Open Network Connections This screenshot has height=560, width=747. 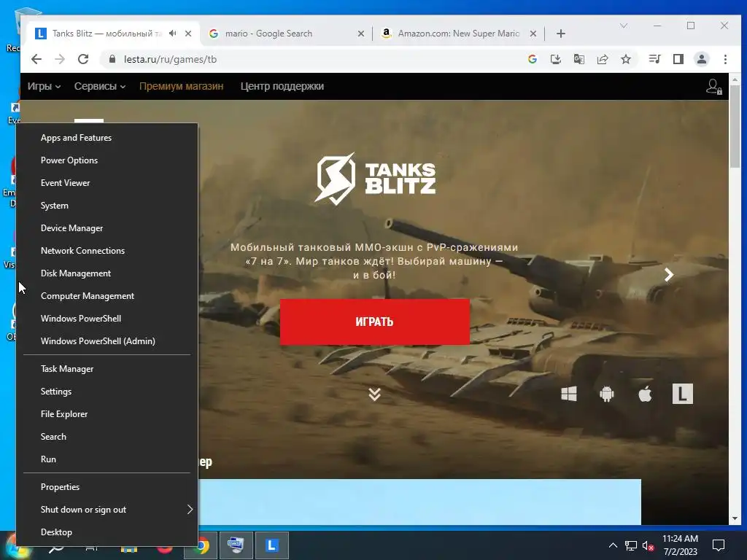point(107,251)
